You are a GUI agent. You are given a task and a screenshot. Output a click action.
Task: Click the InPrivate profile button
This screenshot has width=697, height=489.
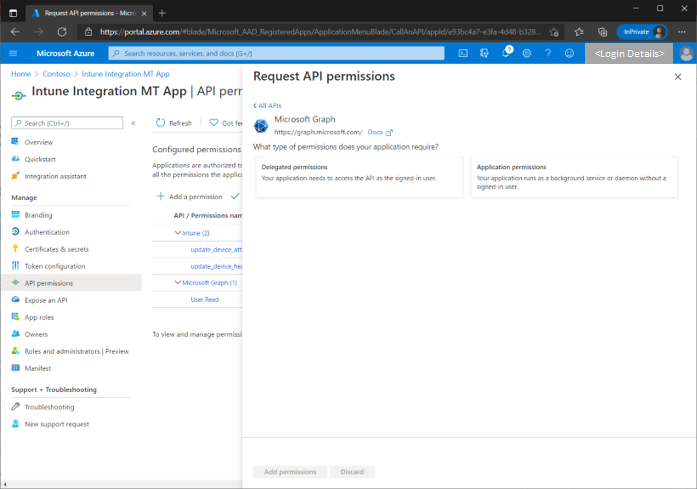(x=642, y=32)
